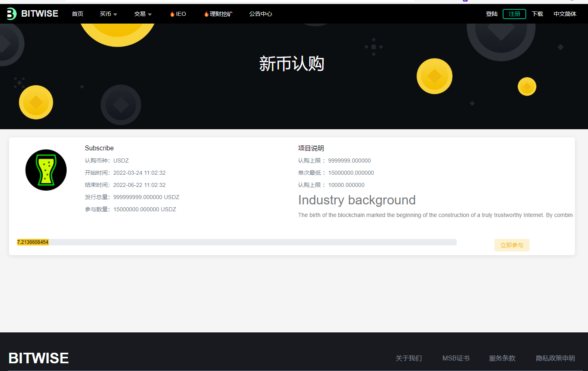
Task: Click the Industry background heading text
Action: pyautogui.click(x=357, y=200)
